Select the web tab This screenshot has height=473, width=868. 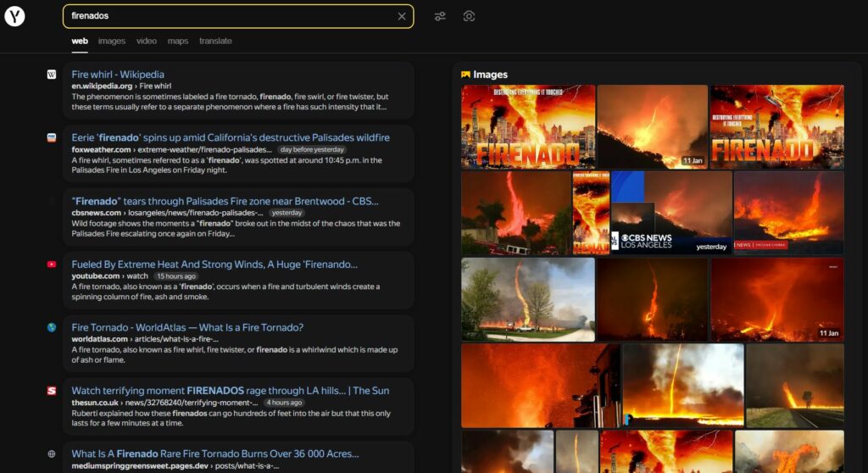pyautogui.click(x=80, y=41)
